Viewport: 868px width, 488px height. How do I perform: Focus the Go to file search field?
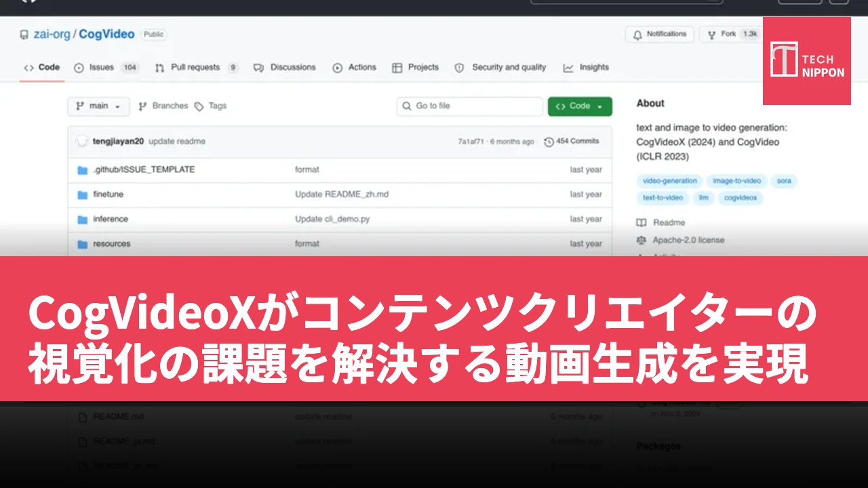(x=469, y=106)
